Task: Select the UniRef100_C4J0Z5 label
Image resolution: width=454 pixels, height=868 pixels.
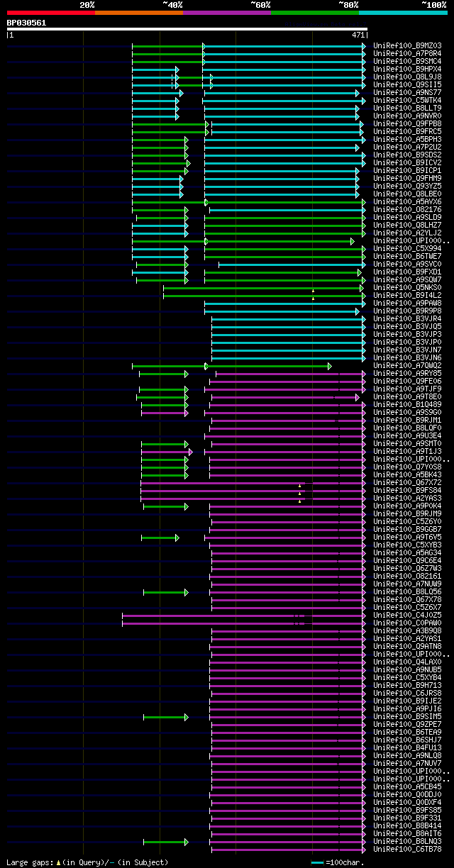Action: (407, 616)
